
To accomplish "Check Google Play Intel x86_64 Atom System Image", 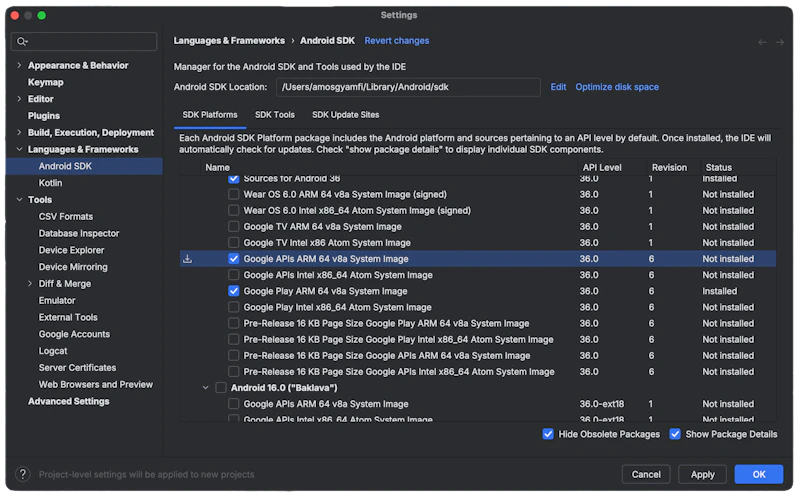I will [234, 307].
